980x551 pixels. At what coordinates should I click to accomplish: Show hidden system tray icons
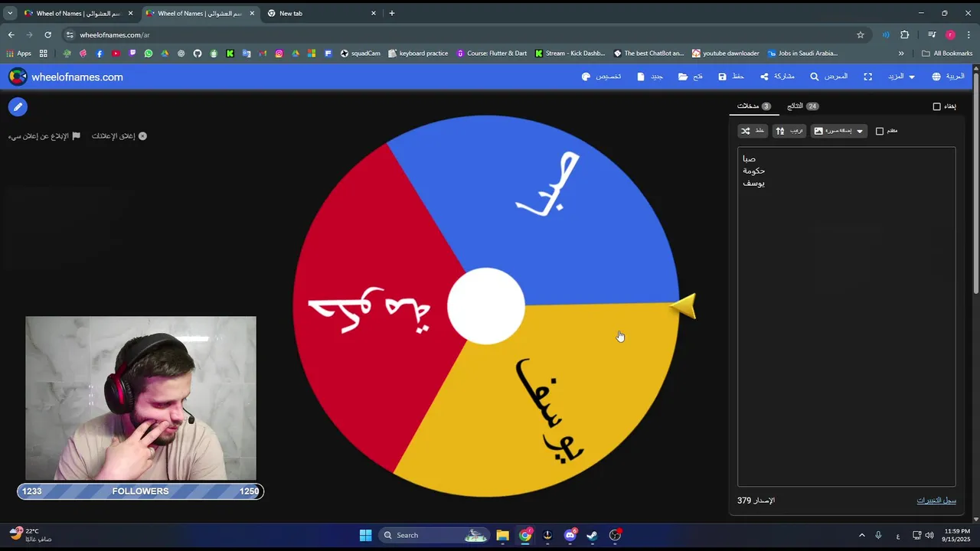point(861,535)
